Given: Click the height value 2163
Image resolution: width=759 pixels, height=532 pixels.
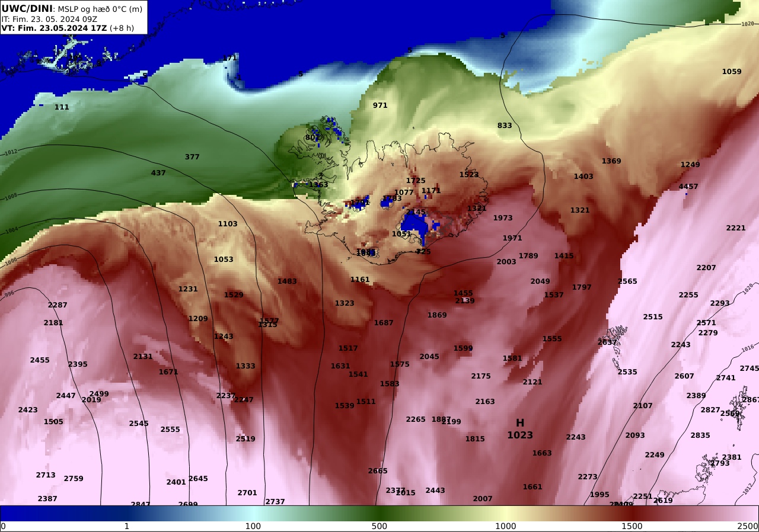Looking at the screenshot, I should 485,402.
